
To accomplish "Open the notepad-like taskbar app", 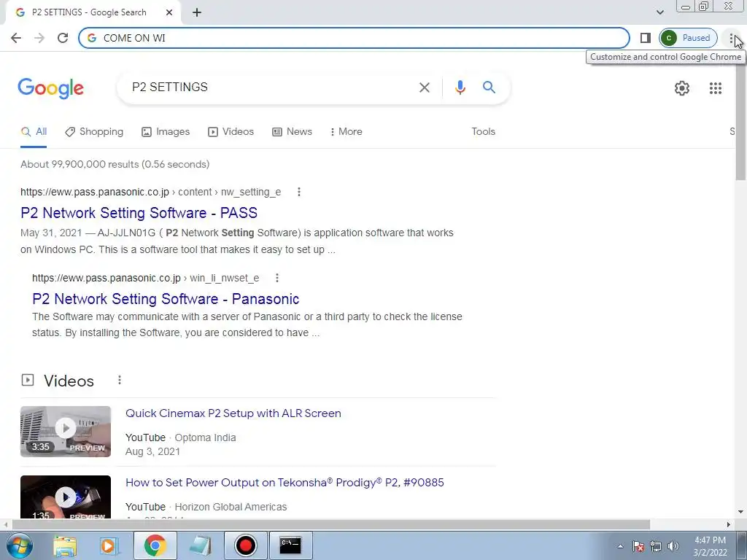I will [200, 545].
